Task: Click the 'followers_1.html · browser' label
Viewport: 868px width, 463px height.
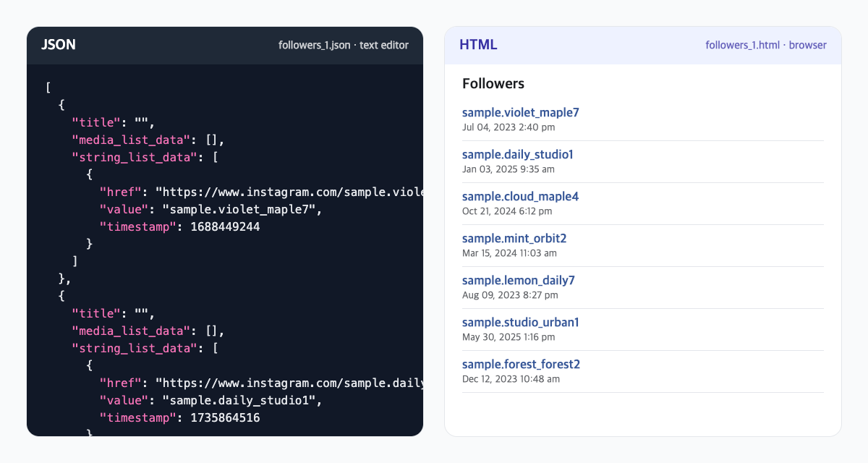Action: pos(766,45)
